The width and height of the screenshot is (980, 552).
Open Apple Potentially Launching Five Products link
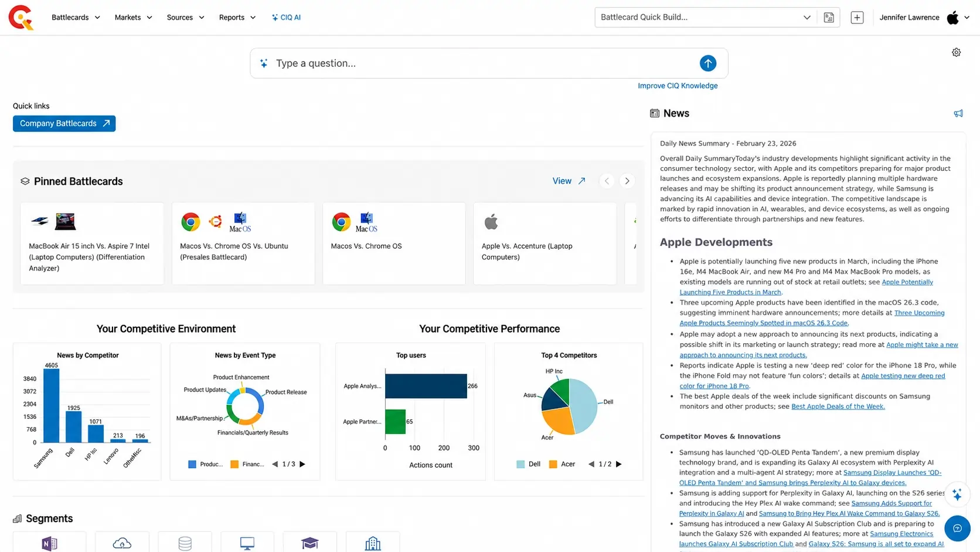(806, 287)
